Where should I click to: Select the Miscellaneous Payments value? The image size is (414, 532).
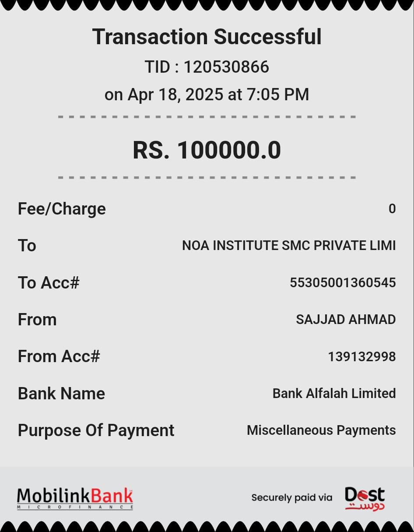[321, 430]
